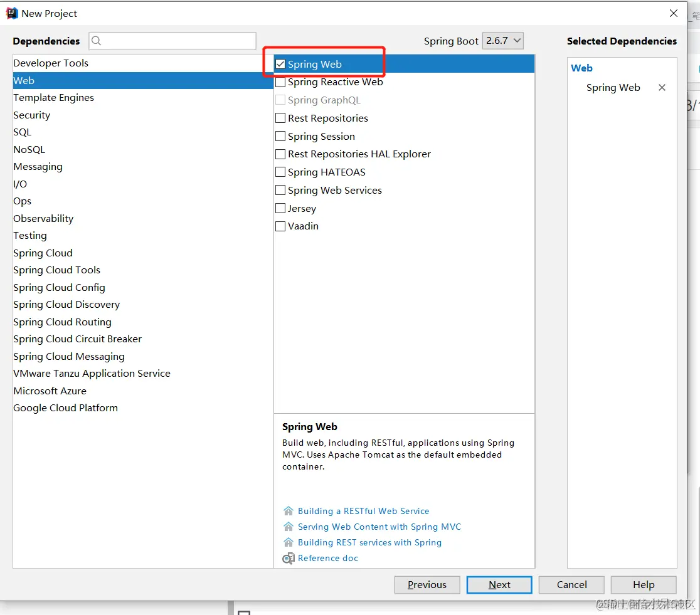Open the Spring Boot version dropdown
The height and width of the screenshot is (615, 700).
tap(502, 41)
